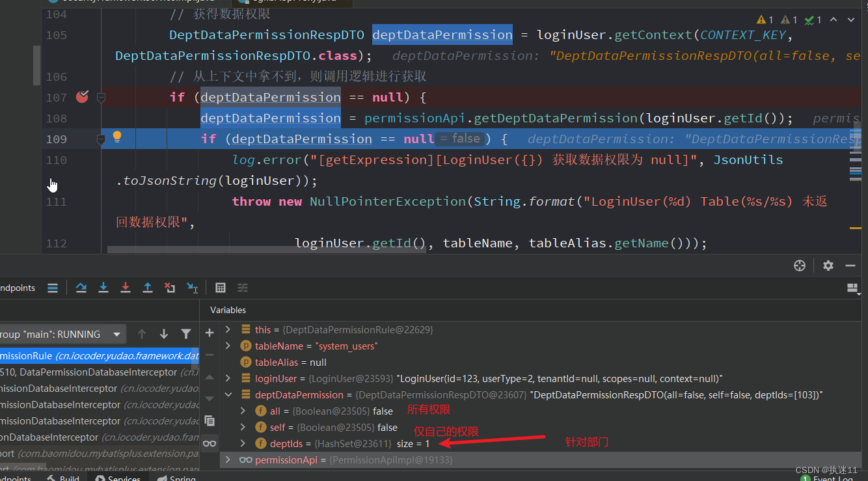Open the Spring tool window tab

[176, 478]
